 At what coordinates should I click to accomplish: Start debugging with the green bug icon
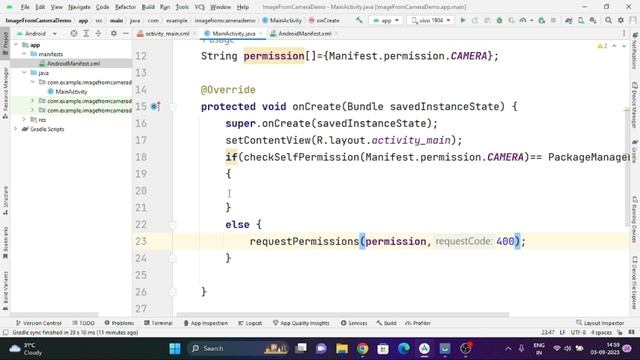click(x=499, y=20)
